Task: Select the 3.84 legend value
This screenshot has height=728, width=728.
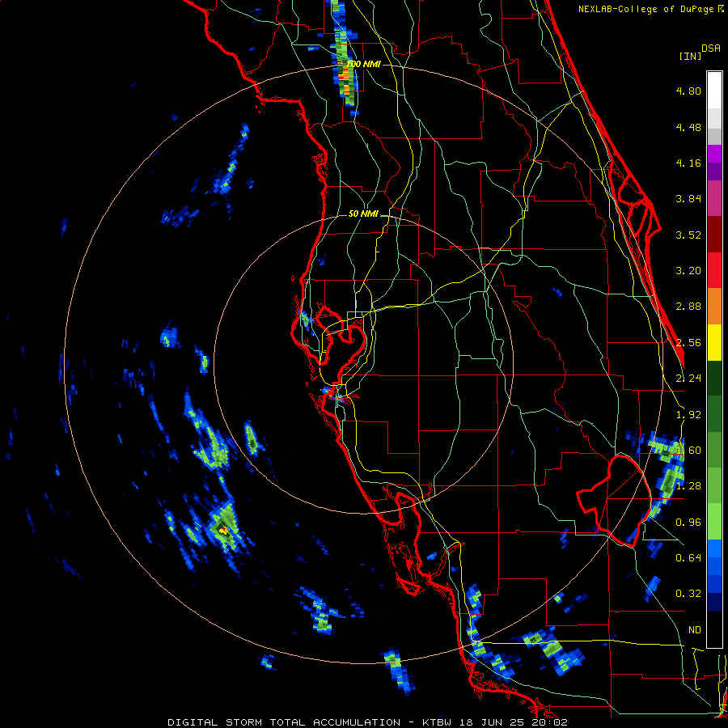Action: 688,199
